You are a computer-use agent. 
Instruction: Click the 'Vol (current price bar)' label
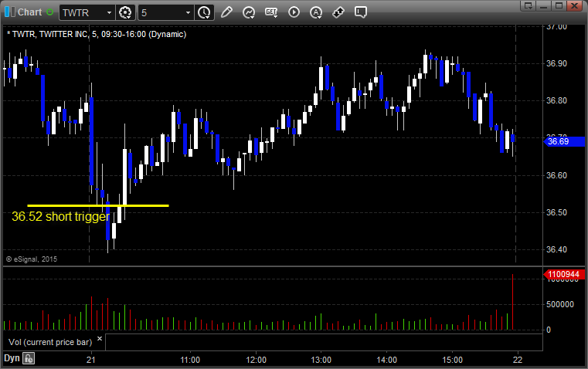coord(50,342)
